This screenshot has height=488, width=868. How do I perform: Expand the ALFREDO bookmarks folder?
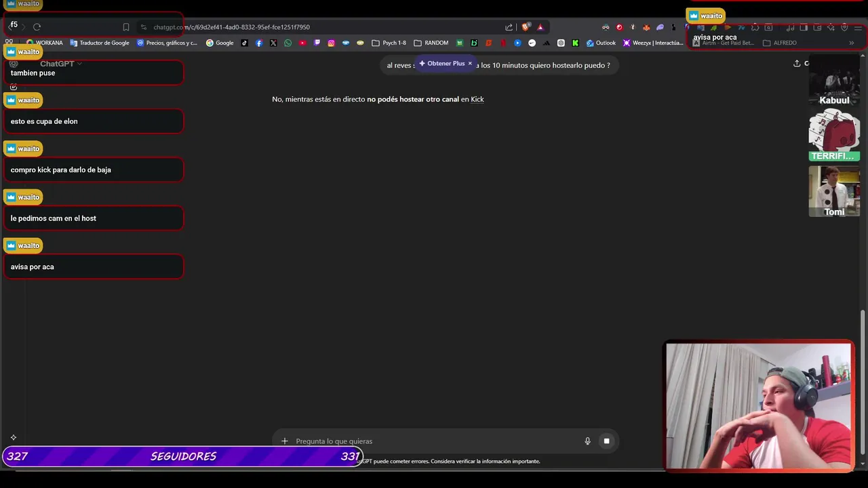[x=780, y=43]
